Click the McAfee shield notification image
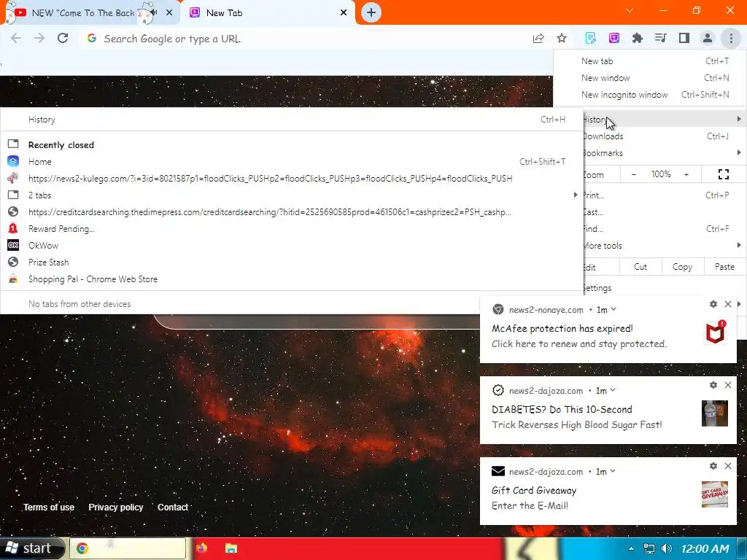747x560 pixels. [x=716, y=332]
